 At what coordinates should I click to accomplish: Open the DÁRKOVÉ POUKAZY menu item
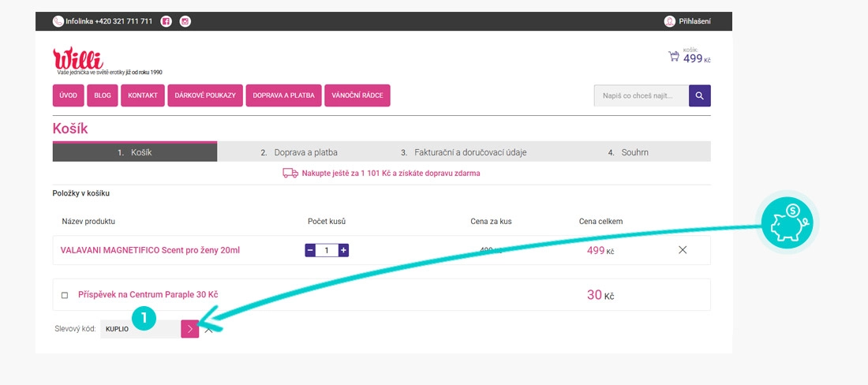(205, 95)
